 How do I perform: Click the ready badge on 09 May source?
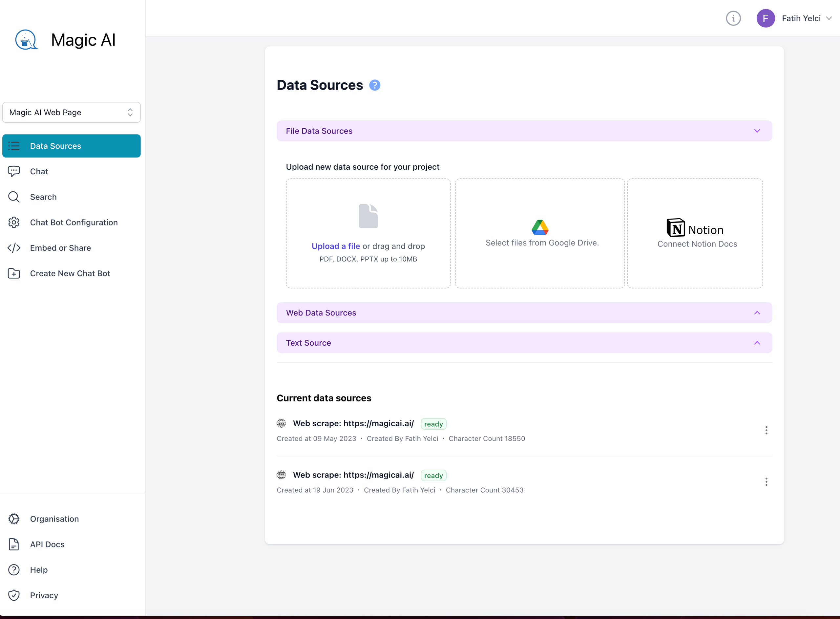[x=433, y=424]
